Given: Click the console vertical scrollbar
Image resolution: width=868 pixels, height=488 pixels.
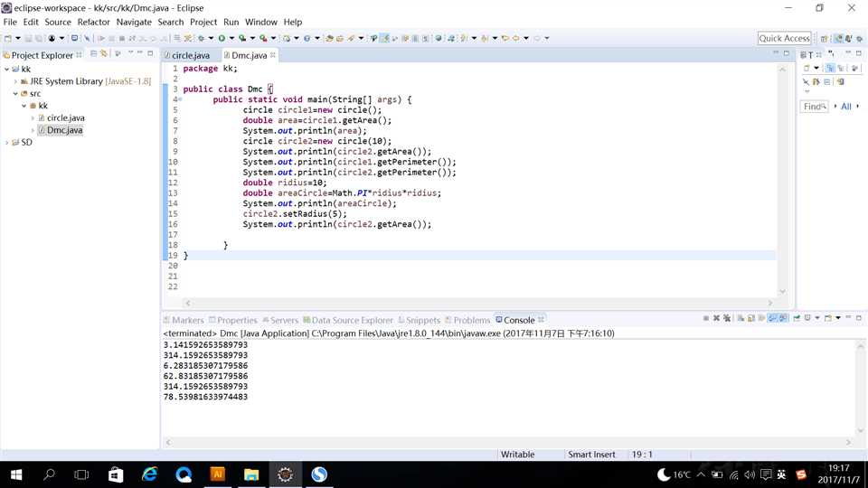Looking at the screenshot, I should [860, 388].
